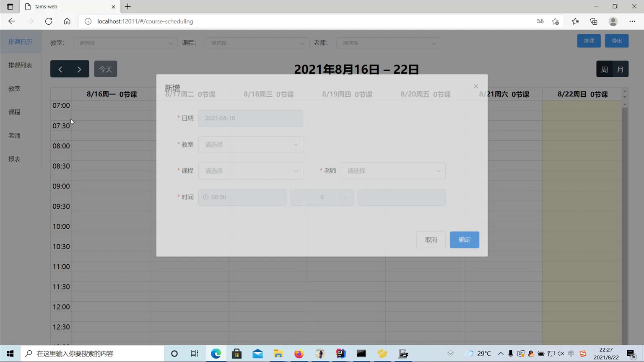Viewport: 644px width, 362px height.
Task: Increase the duration stepper with plus
Action: pos(345,197)
